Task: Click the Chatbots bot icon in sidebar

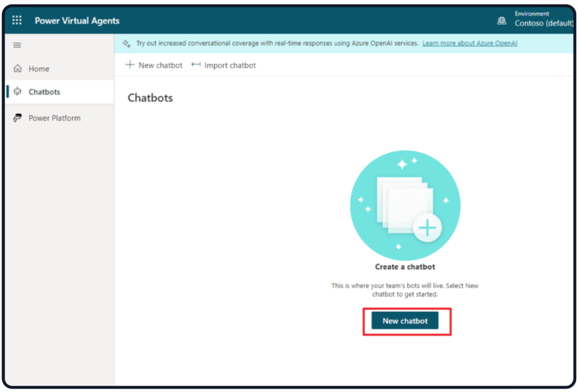Action: point(17,91)
